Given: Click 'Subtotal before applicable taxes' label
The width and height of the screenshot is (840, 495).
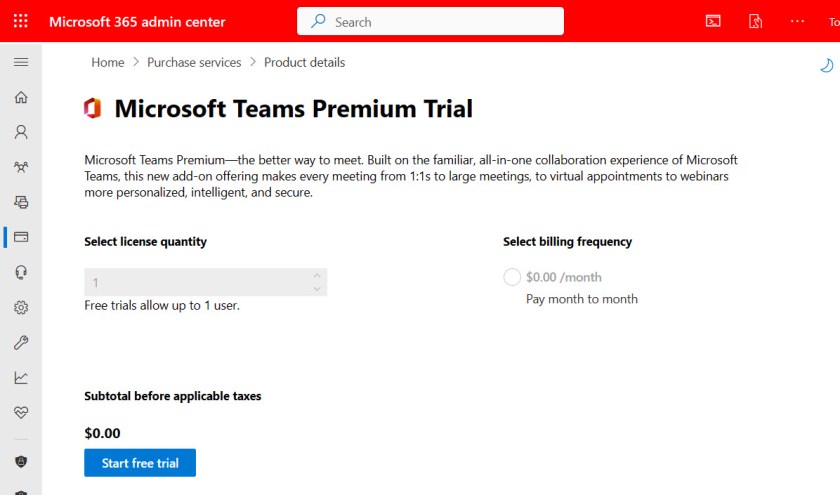Looking at the screenshot, I should click(172, 396).
